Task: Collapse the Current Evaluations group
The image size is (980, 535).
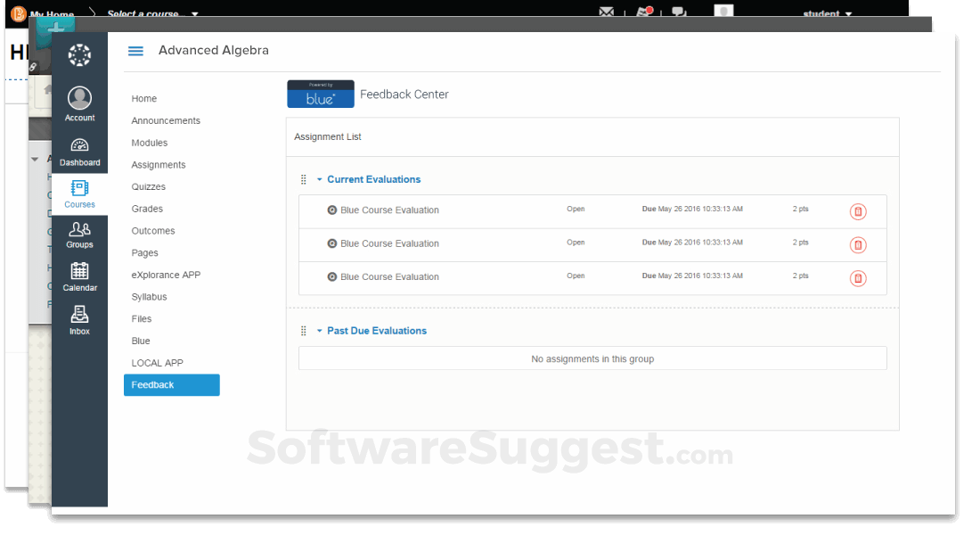Action: (320, 178)
